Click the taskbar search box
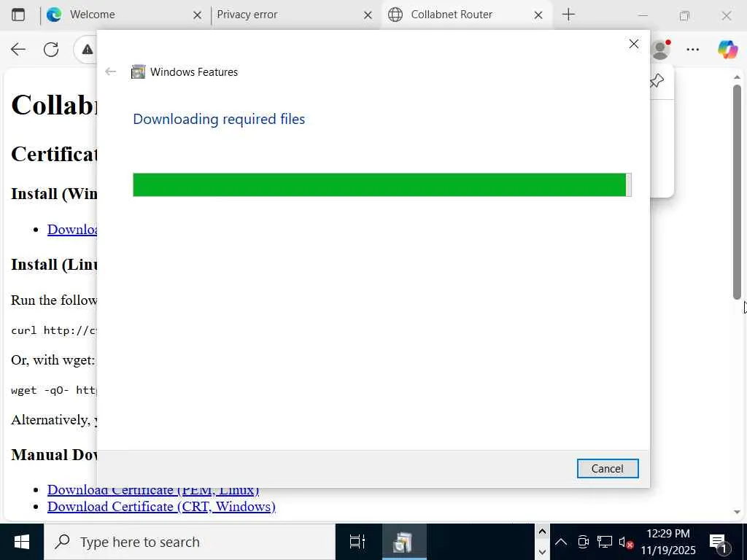The height and width of the screenshot is (560, 747). pos(190,542)
